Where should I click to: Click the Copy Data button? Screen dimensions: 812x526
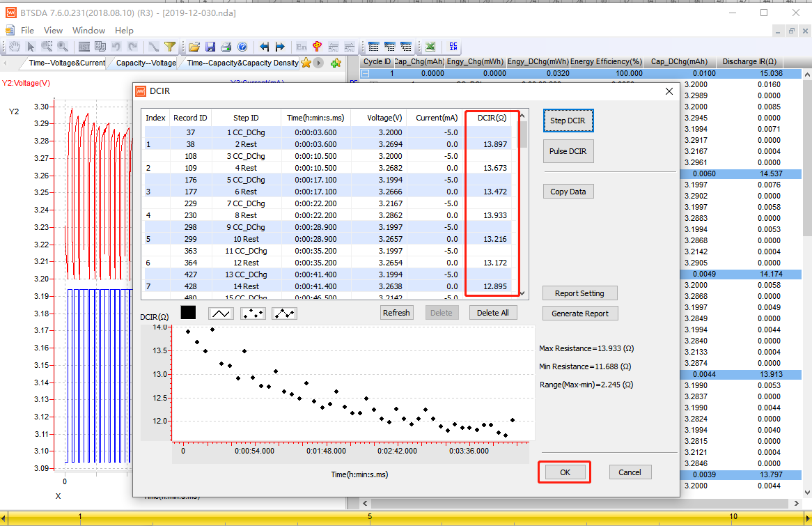click(x=568, y=192)
